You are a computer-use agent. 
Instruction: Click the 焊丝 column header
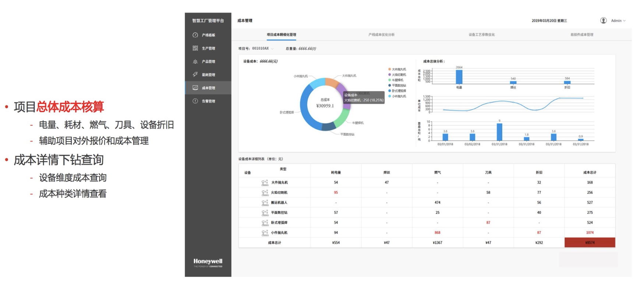click(x=387, y=172)
